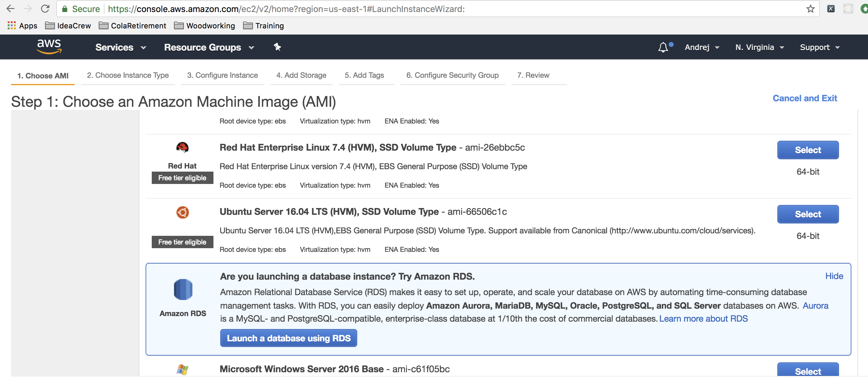Click the Services dropdown menu
Screen dimensions: 868x392
[120, 47]
